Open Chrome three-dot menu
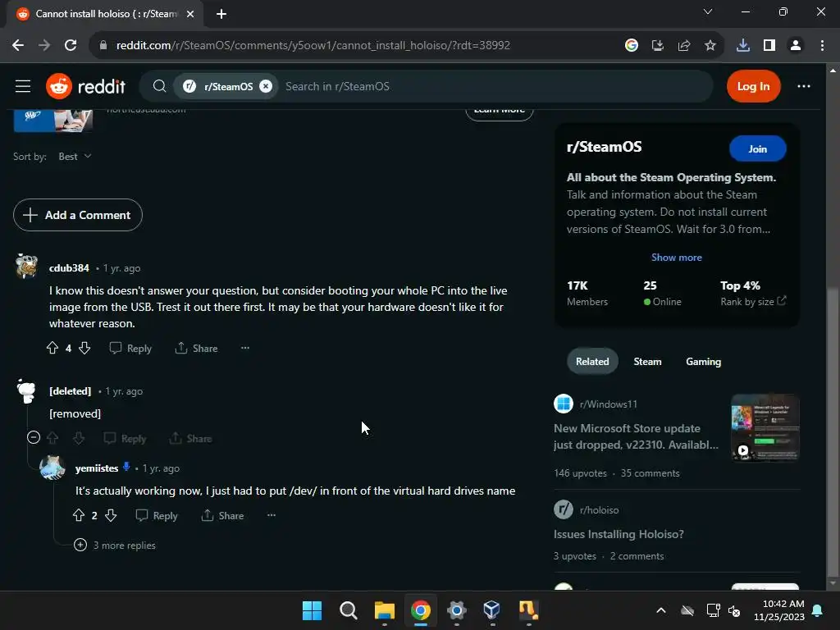Image resolution: width=840 pixels, height=630 pixels. coord(822,46)
